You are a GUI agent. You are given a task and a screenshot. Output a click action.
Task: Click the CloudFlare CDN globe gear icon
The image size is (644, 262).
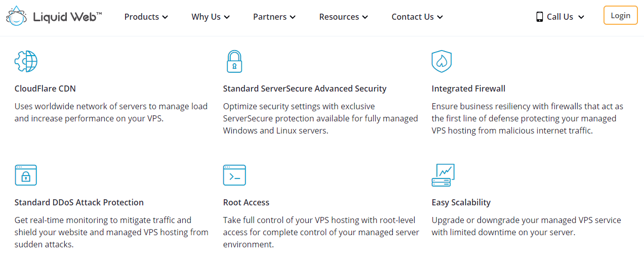tap(26, 62)
